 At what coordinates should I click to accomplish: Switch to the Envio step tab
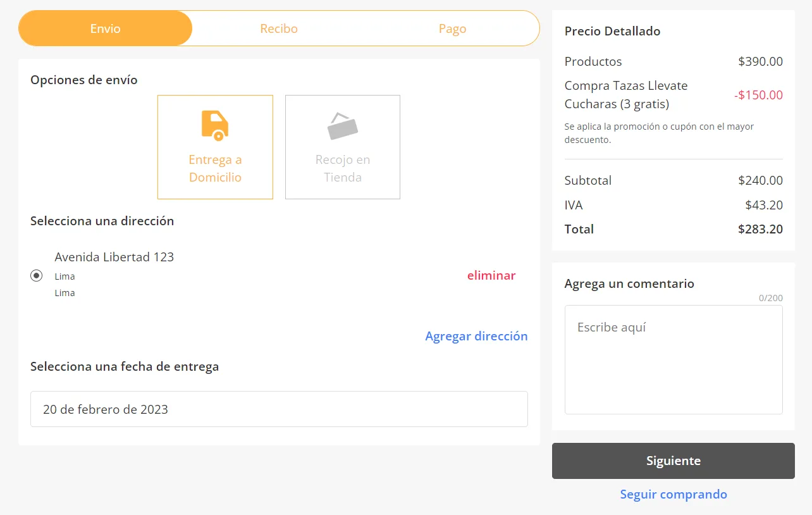tap(105, 28)
